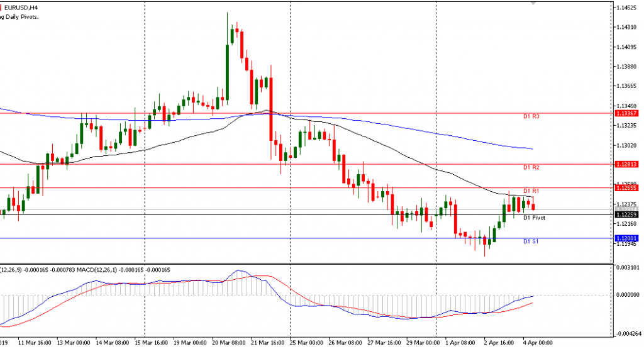The height and width of the screenshot is (349, 644).
Task: Select the D1 R2 resistance label
Action: pyautogui.click(x=531, y=168)
